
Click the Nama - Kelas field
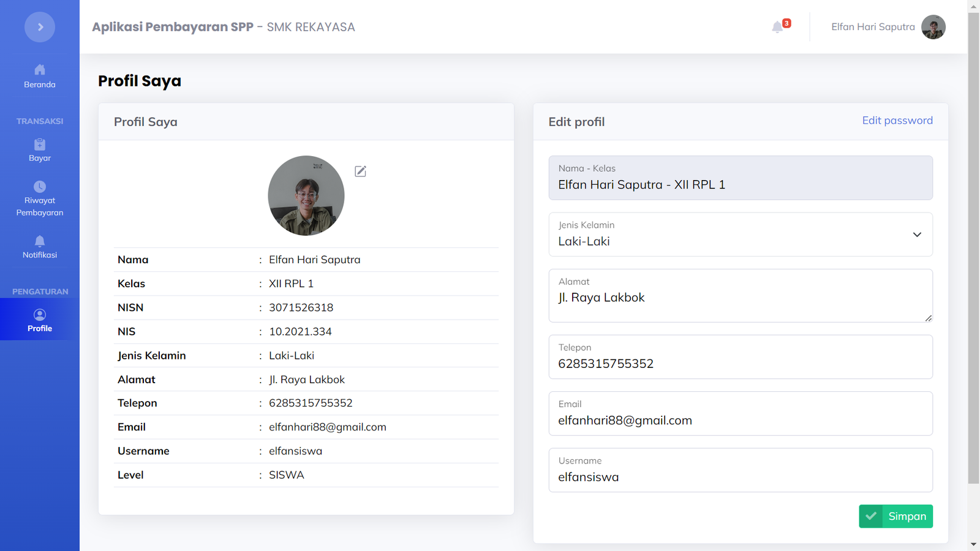point(740,178)
